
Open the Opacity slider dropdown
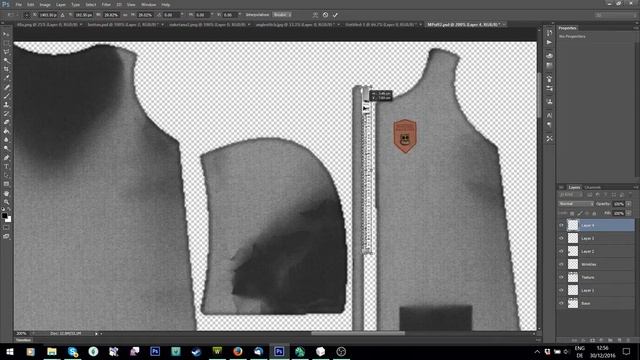click(x=629, y=204)
